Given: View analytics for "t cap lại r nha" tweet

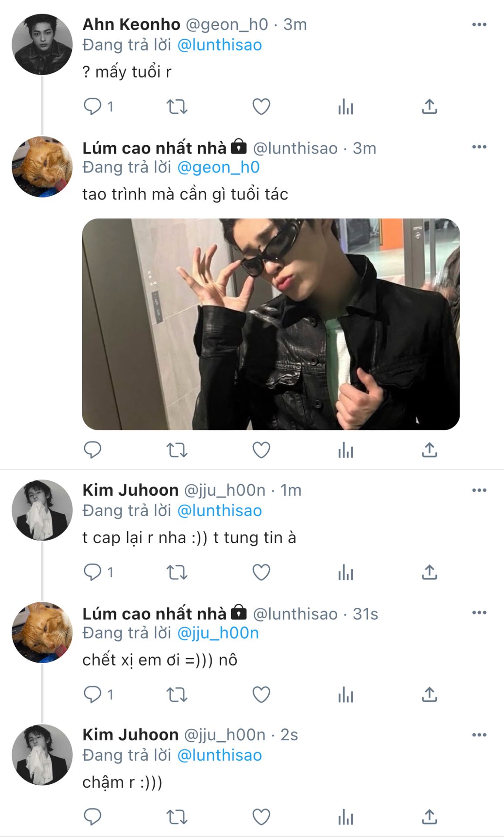Looking at the screenshot, I should [345, 572].
